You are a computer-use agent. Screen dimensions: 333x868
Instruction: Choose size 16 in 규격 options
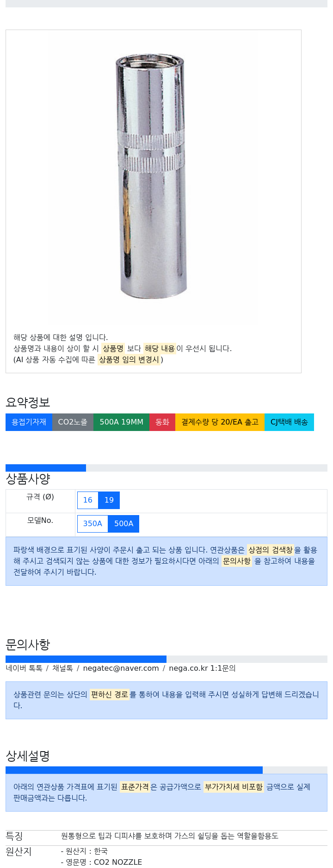(x=88, y=500)
